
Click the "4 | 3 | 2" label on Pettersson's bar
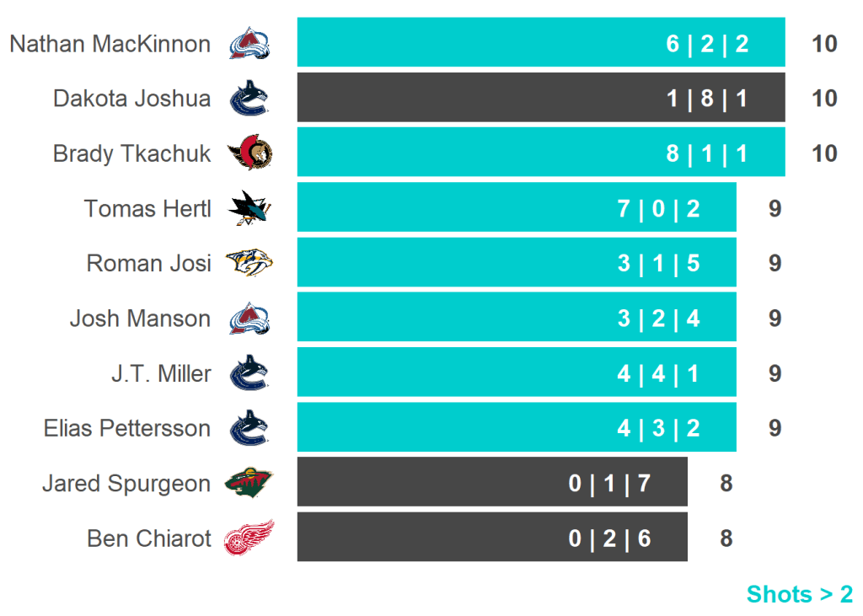pyautogui.click(x=658, y=428)
